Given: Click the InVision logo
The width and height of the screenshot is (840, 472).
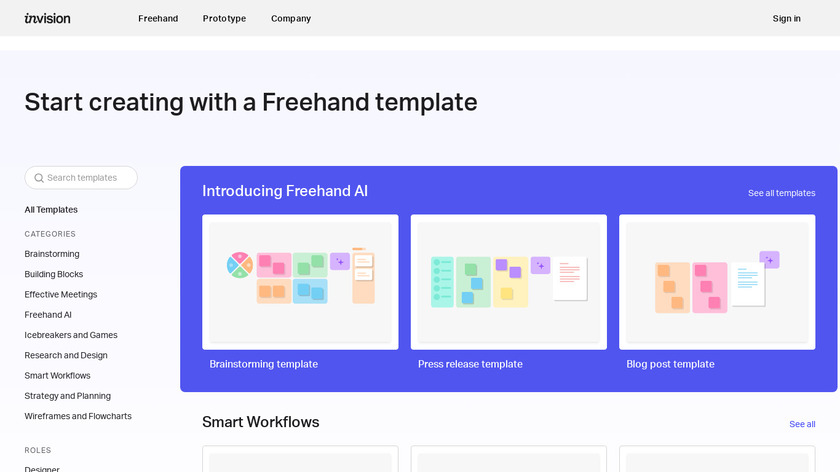Looking at the screenshot, I should point(47,18).
